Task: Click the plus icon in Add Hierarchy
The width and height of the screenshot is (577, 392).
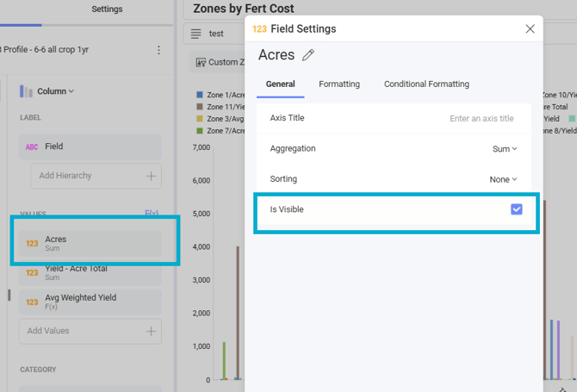Action: (x=152, y=176)
